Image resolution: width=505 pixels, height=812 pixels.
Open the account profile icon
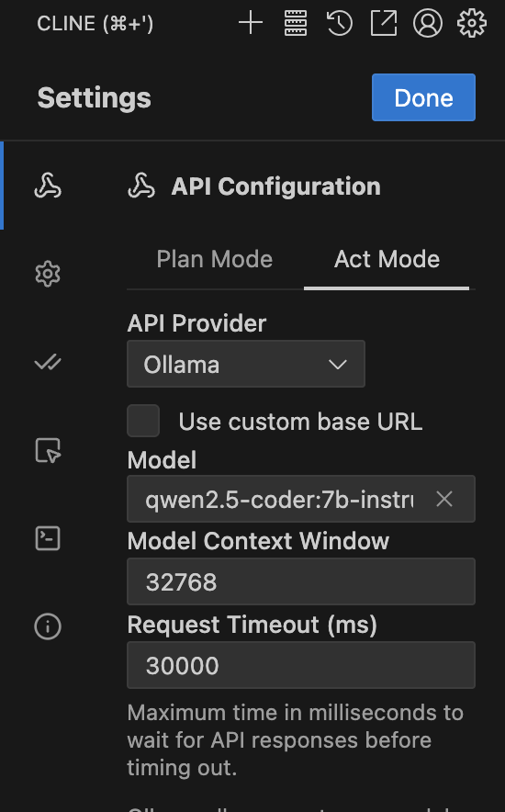[427, 23]
